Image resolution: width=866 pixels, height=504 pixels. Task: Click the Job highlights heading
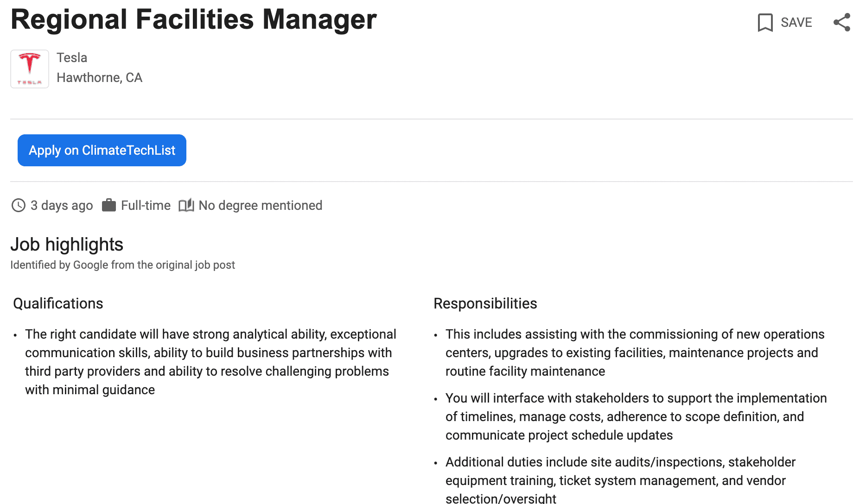(x=67, y=244)
